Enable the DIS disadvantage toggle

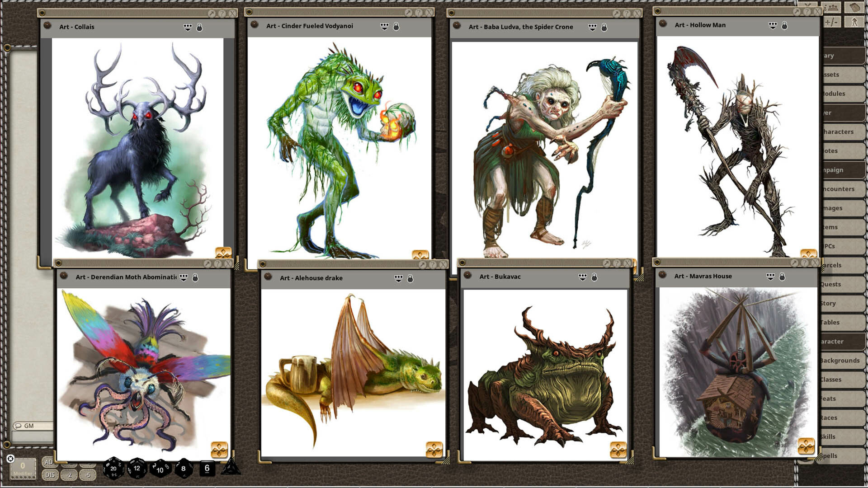50,475
